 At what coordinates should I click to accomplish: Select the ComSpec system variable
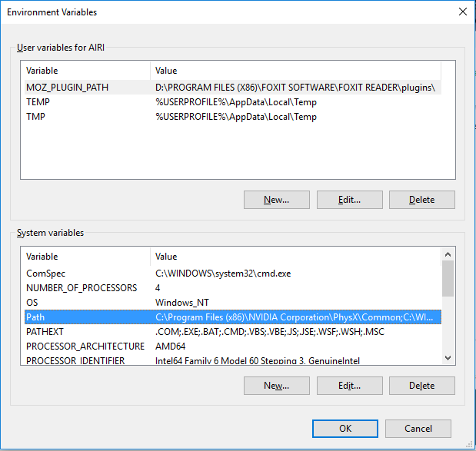coord(46,274)
